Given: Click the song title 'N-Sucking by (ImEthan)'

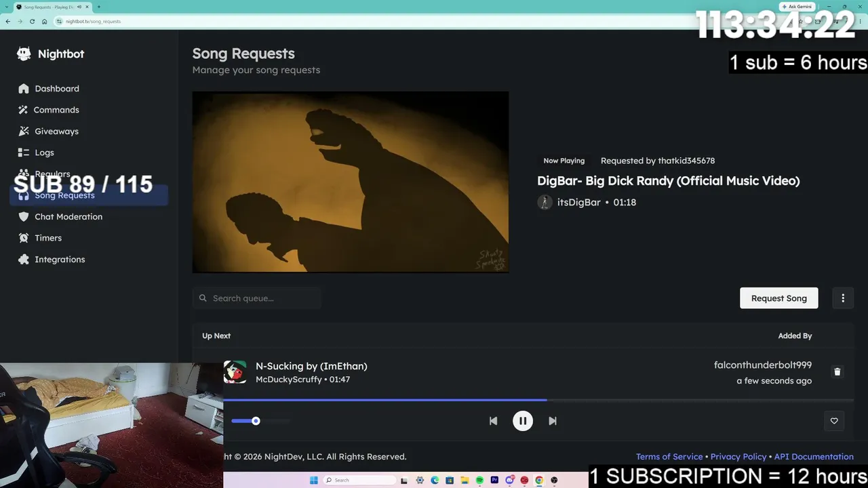Looking at the screenshot, I should tap(311, 366).
